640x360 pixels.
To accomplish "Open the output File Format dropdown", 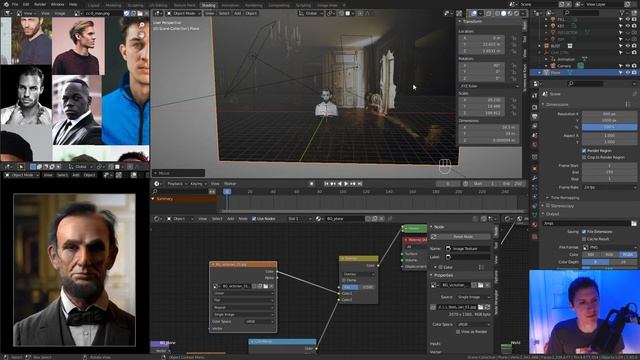I will tap(609, 247).
